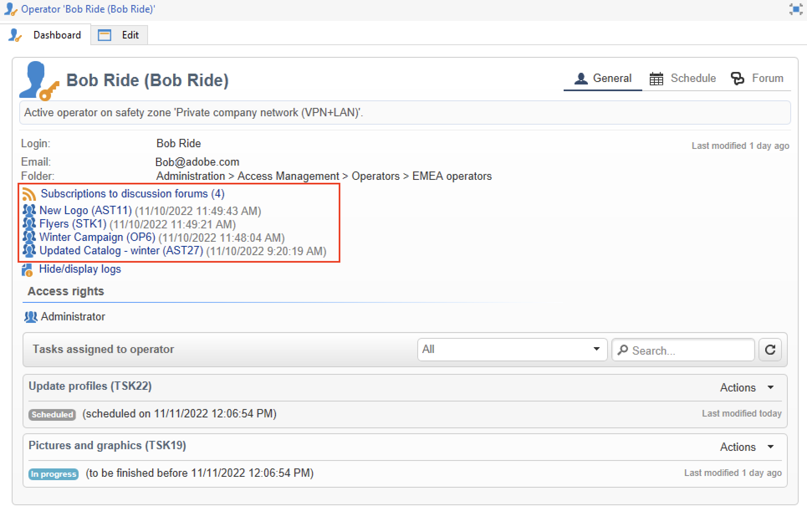Click the refresh tasks list button
807x532 pixels.
(x=770, y=350)
